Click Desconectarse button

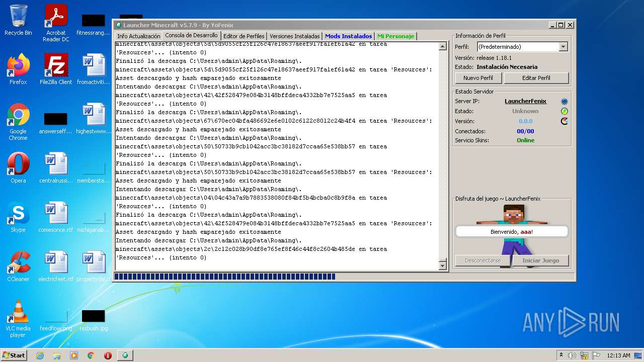click(482, 260)
